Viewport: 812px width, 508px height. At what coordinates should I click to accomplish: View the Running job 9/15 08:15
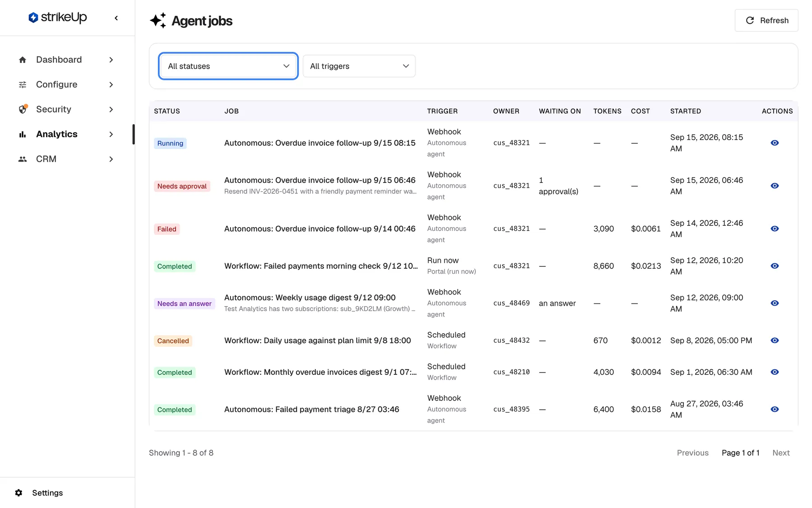point(775,143)
